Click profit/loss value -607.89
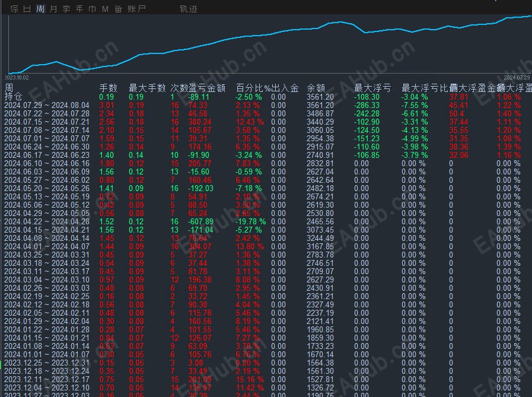This screenshot has width=532, height=397. (x=201, y=222)
